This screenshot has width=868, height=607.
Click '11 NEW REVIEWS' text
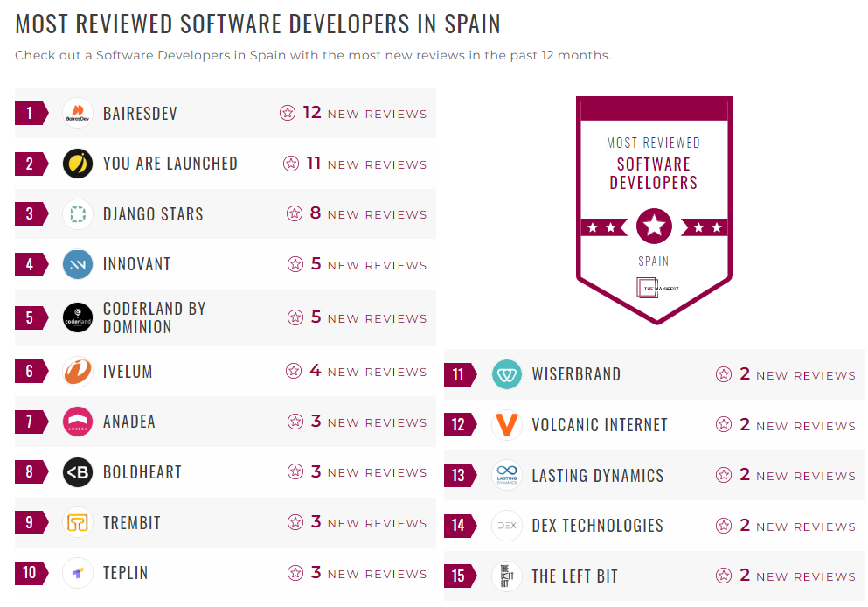(x=366, y=164)
